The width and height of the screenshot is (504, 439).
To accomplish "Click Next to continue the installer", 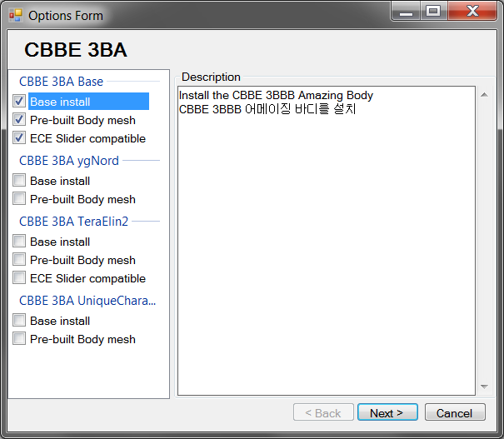I will [x=387, y=413].
